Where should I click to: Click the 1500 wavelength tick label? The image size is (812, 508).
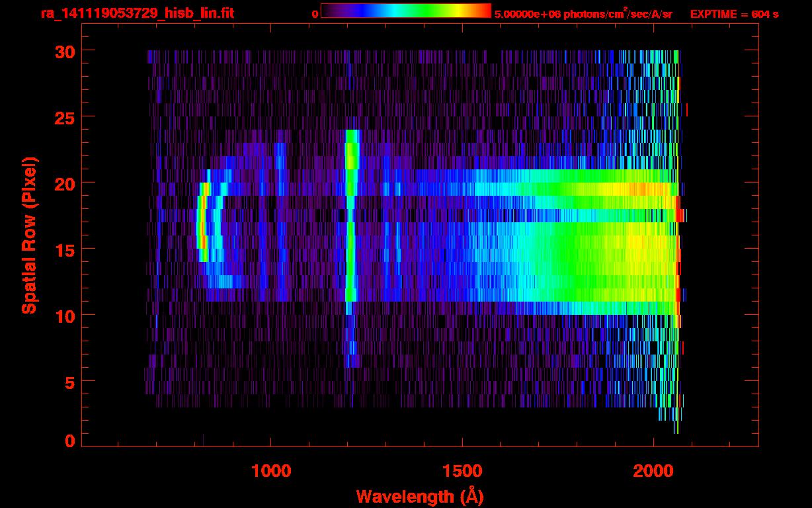(x=462, y=471)
